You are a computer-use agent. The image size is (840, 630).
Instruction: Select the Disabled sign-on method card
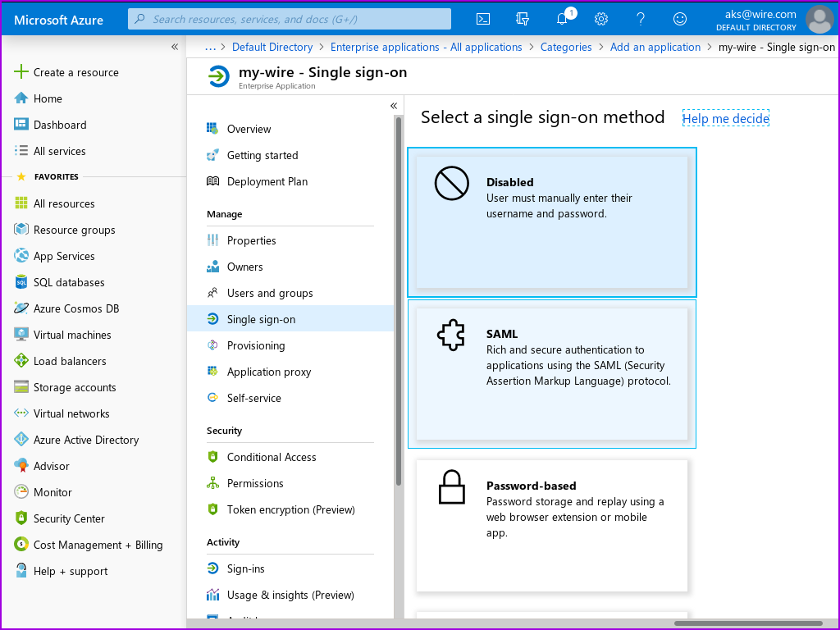tap(551, 222)
